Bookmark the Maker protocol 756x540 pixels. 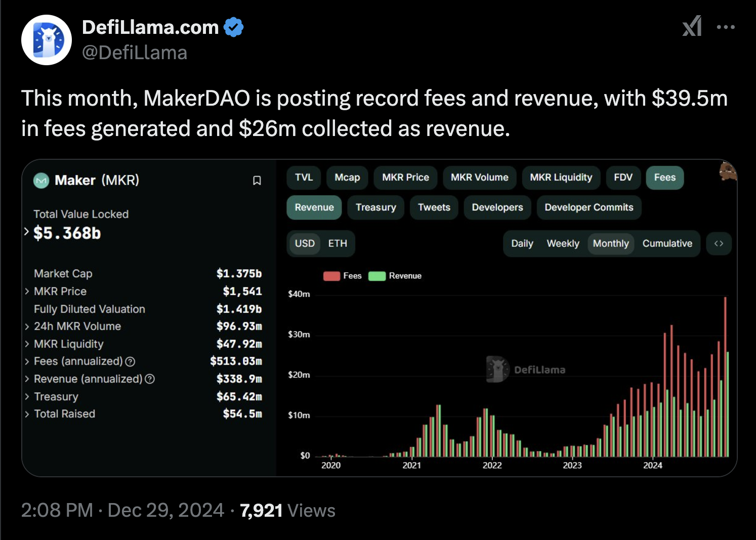tap(257, 181)
